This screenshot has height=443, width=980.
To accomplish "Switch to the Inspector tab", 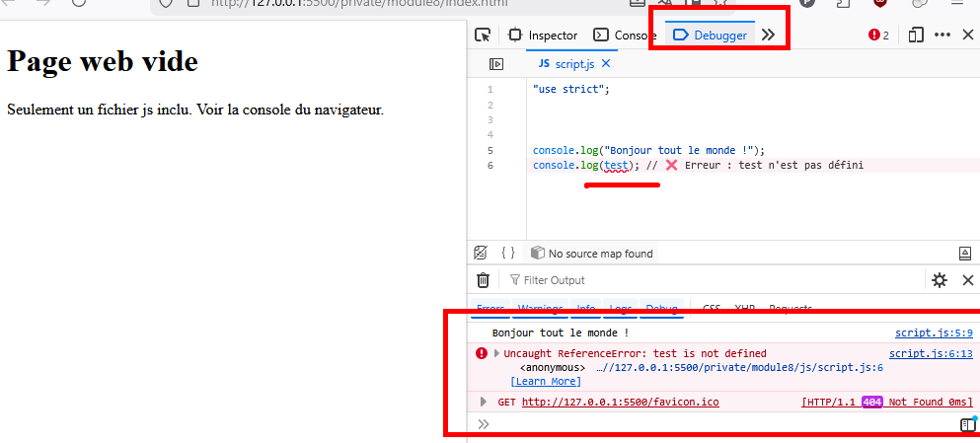I will [543, 35].
